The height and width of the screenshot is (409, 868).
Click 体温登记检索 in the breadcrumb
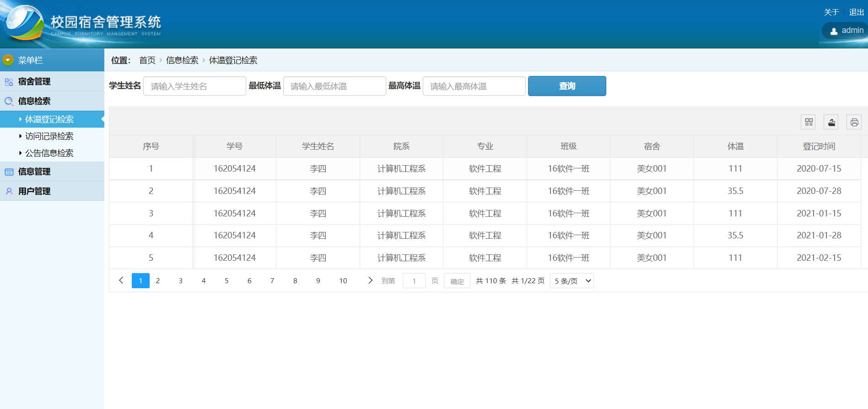click(233, 60)
